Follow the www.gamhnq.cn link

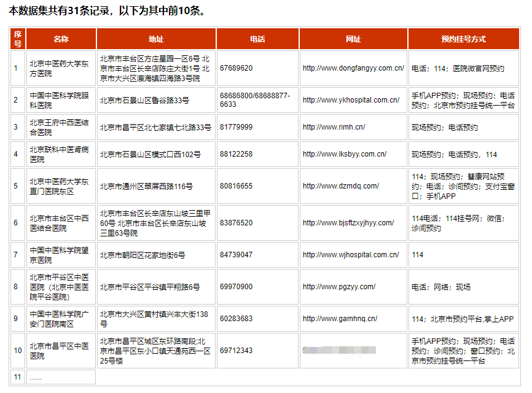click(340, 319)
